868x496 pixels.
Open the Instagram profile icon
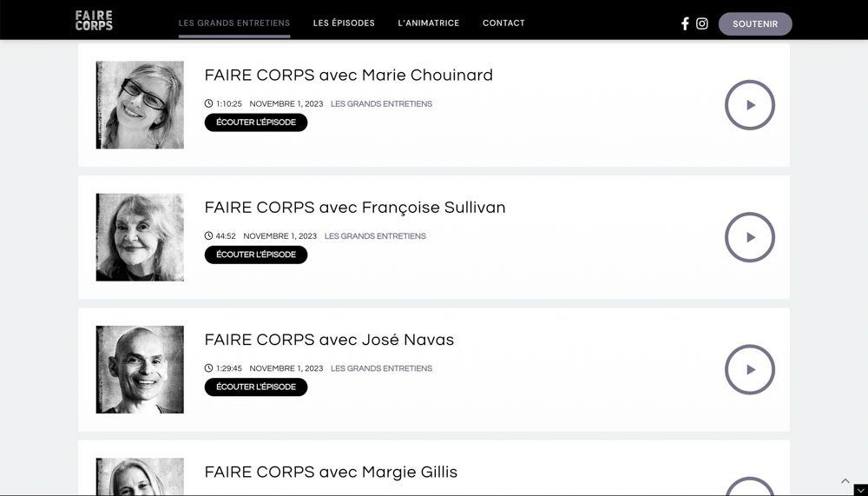tap(702, 23)
